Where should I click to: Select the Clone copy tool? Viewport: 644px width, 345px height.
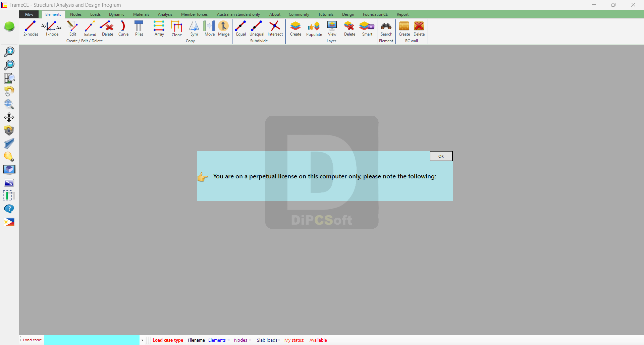(176, 28)
